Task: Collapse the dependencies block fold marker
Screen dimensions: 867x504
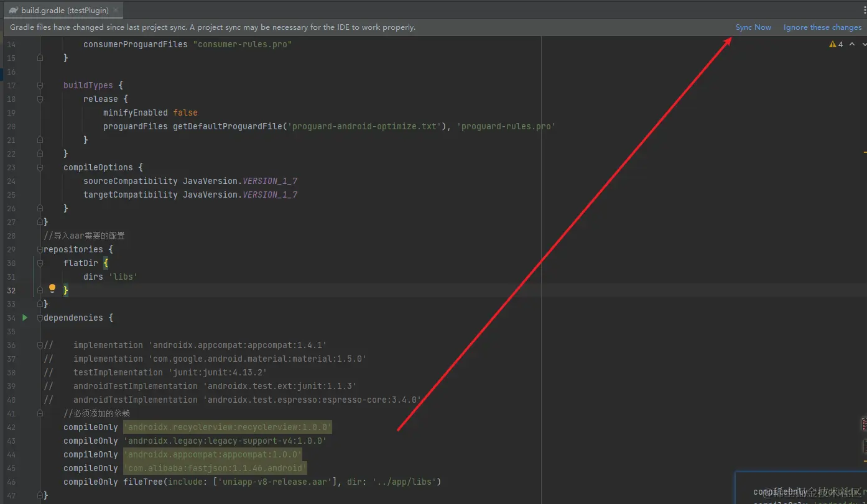Action: pos(40,318)
